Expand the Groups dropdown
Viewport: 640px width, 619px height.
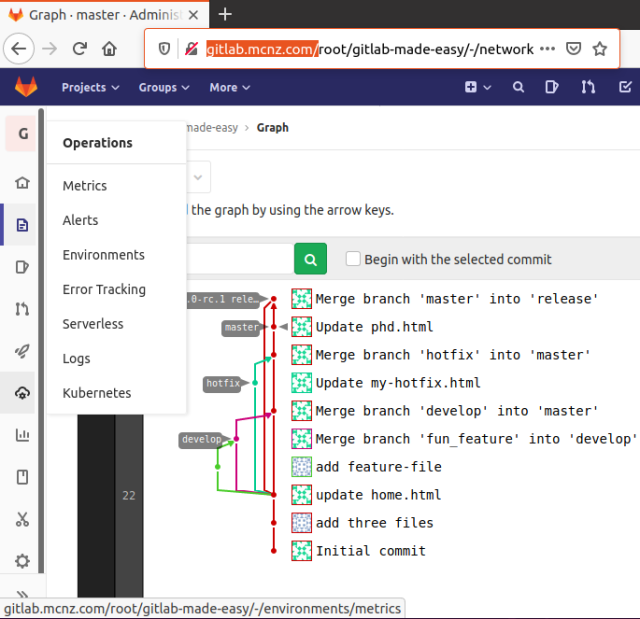(163, 88)
